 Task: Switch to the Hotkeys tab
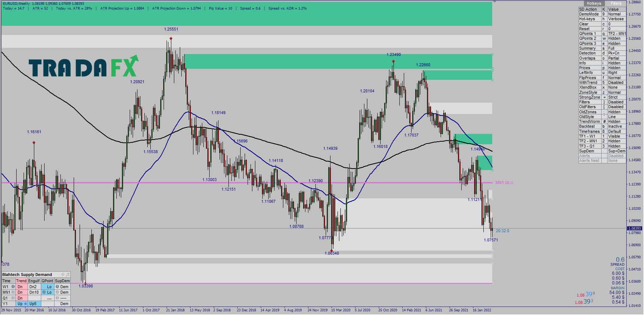594,3
